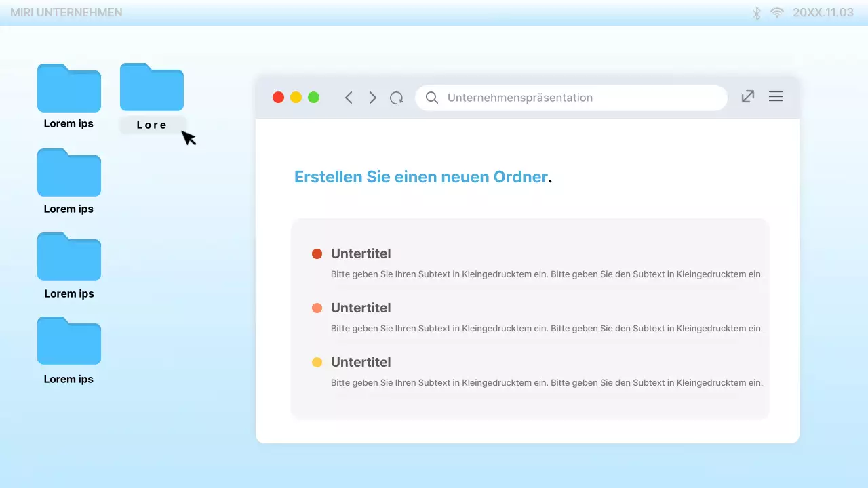
Task: Click the fullscreen expand arrow icon
Action: 747,96
